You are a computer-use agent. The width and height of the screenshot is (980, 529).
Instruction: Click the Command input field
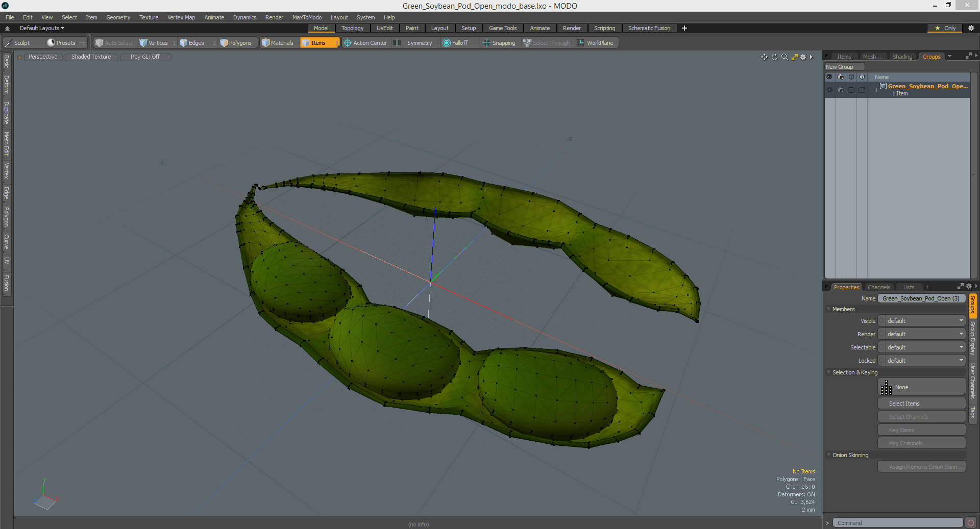point(898,522)
